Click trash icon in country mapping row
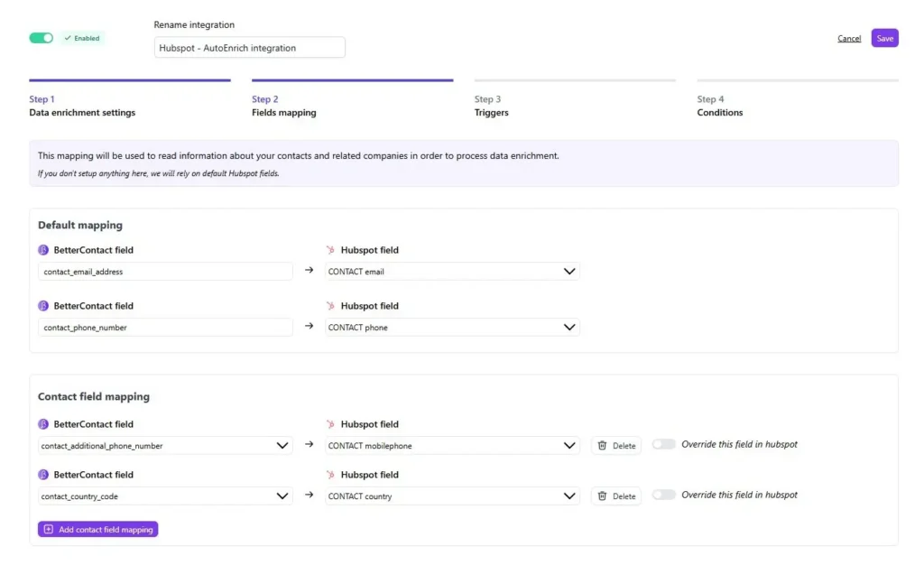 [602, 496]
